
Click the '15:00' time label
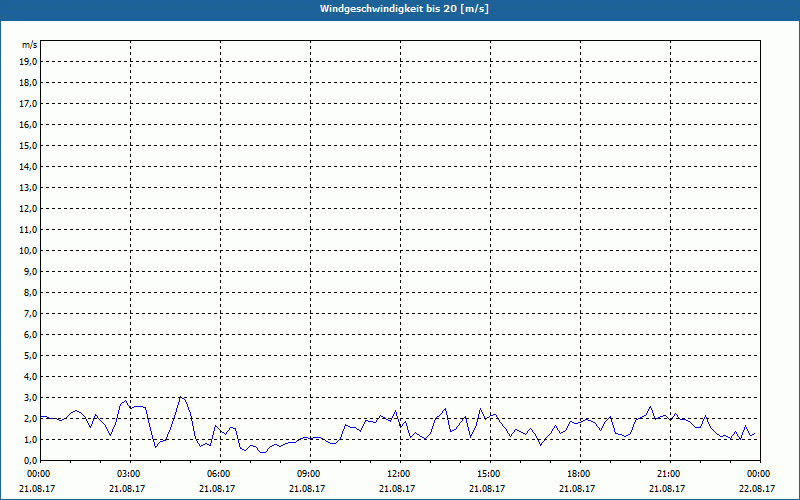(490, 474)
